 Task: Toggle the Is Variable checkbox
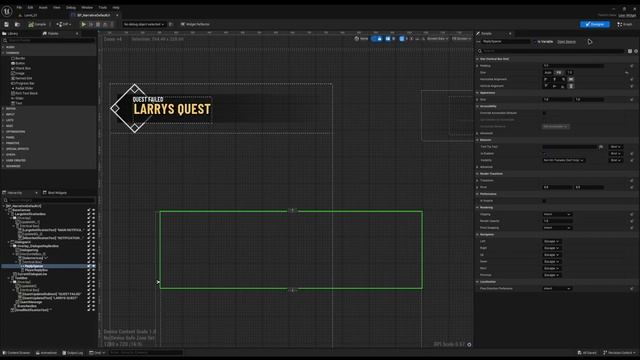tap(535, 42)
